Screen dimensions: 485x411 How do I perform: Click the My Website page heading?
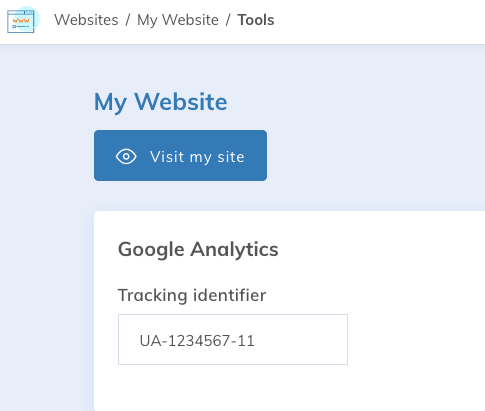pos(161,102)
